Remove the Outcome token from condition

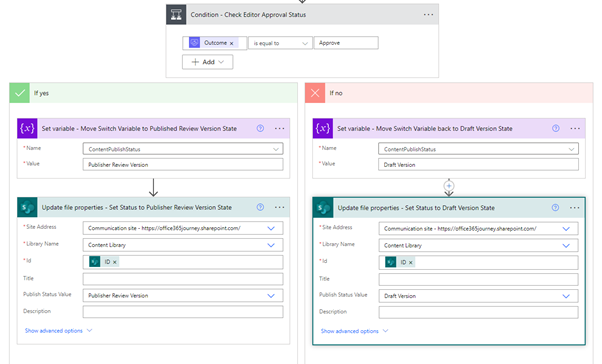[232, 43]
